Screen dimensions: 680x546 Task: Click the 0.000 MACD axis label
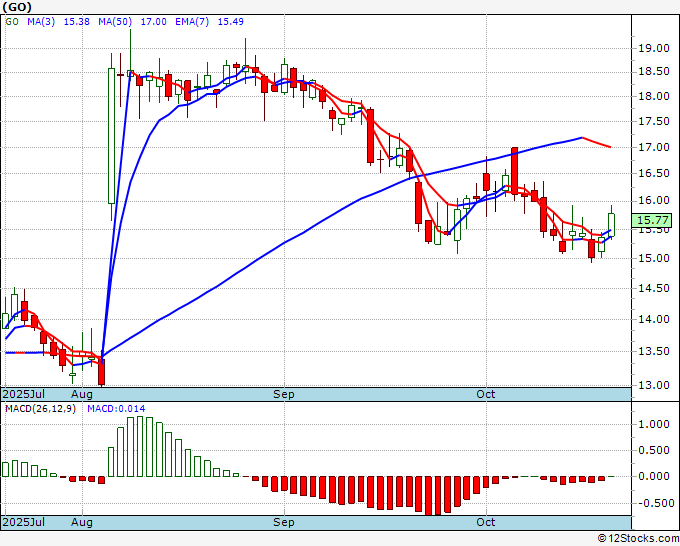[x=654, y=477]
